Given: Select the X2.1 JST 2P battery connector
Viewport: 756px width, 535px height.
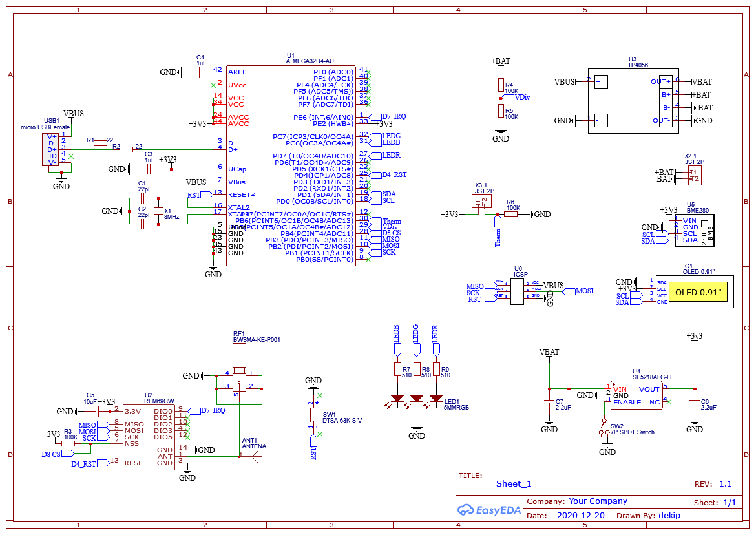Looking at the screenshot, I should pos(694,176).
